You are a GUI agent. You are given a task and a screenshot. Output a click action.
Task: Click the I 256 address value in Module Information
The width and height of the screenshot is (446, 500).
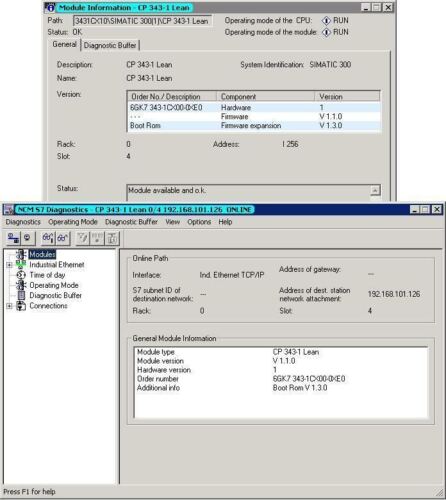pos(290,144)
